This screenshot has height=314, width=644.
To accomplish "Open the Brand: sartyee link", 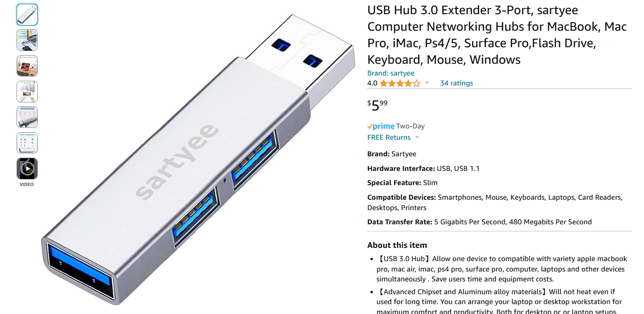I will pyautogui.click(x=391, y=73).
